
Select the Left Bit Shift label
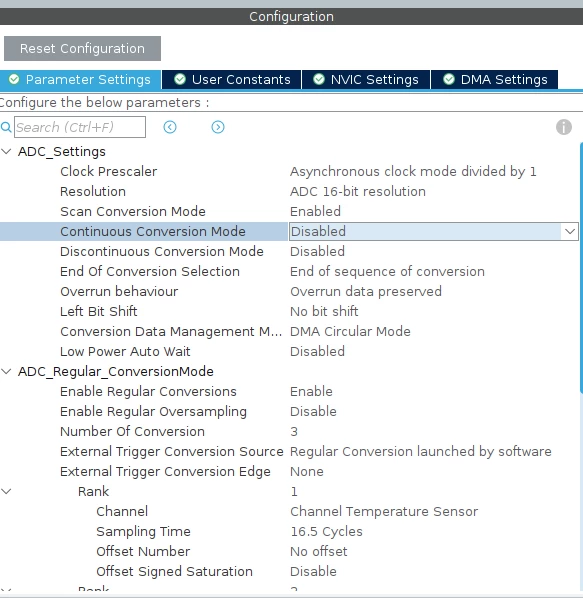click(98, 311)
